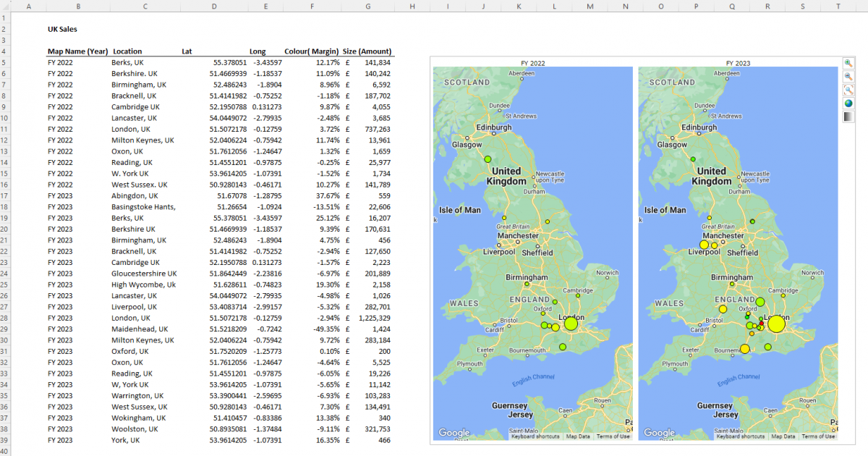The image size is (868, 456).
Task: Select column D header
Action: click(x=214, y=6)
